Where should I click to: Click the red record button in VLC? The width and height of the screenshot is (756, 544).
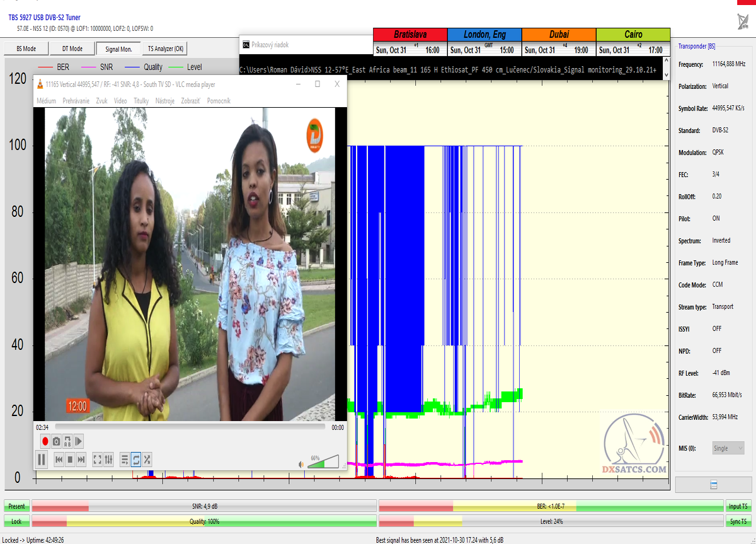point(45,442)
